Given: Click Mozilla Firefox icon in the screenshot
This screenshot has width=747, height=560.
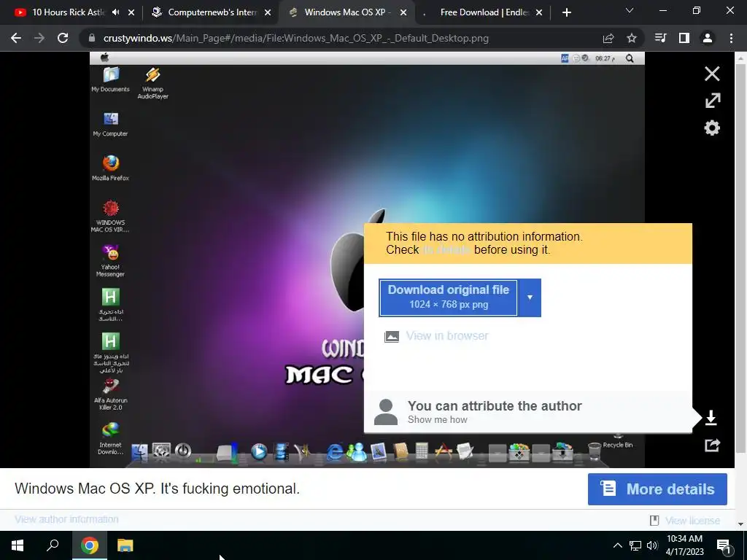Looking at the screenshot, I should pos(111,168).
